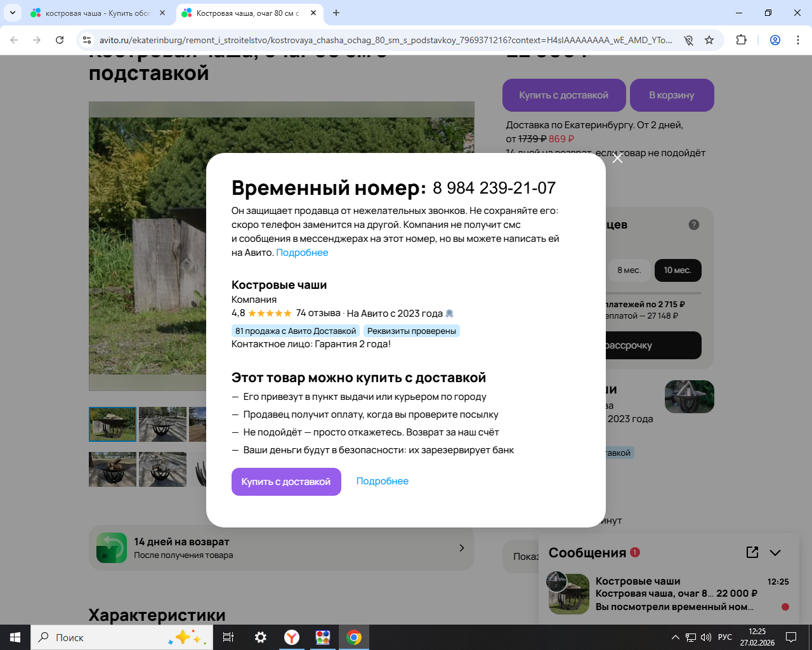Open the Windows Start menu
The image size is (812, 650).
click(x=15, y=637)
